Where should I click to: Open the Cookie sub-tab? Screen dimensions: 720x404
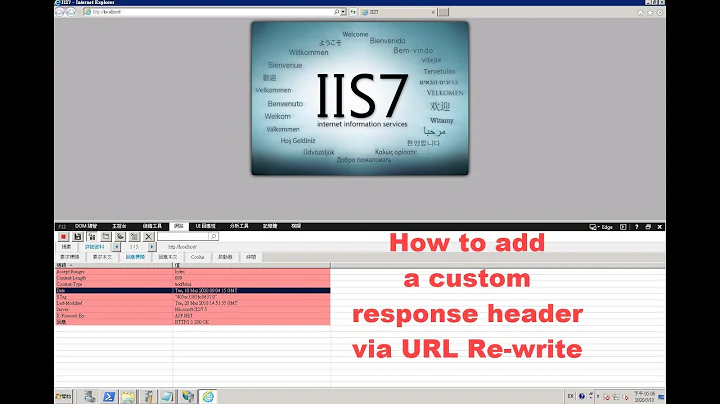[197, 257]
